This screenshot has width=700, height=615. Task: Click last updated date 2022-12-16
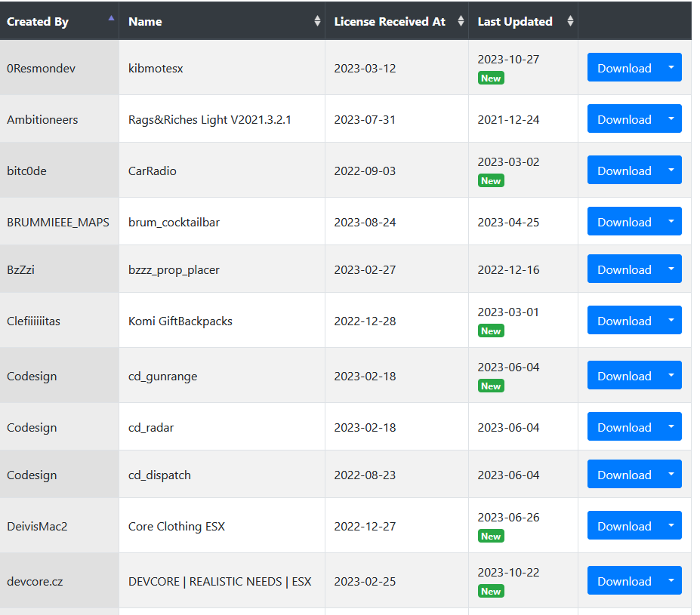coord(508,270)
